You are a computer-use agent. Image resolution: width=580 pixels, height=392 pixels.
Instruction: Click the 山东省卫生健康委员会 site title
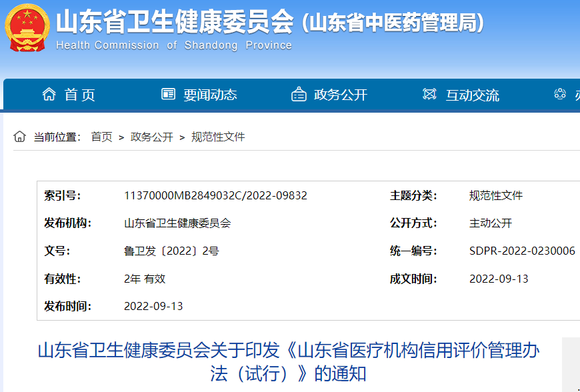(x=175, y=23)
